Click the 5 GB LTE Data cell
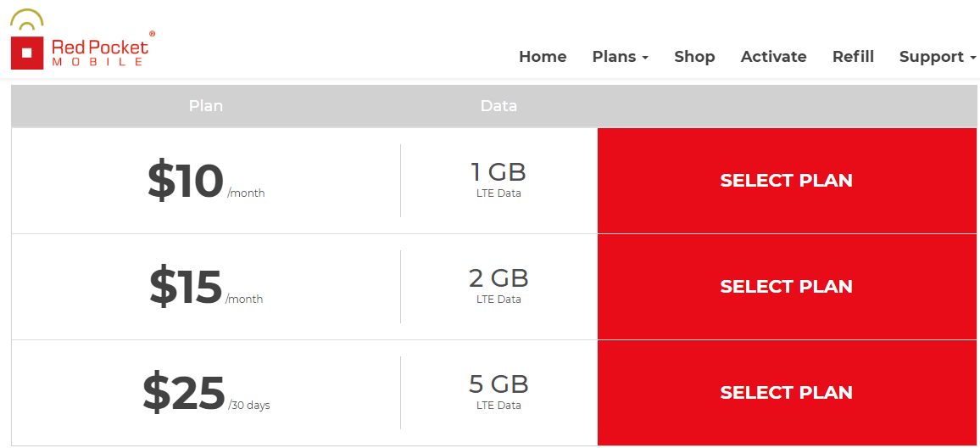This screenshot has height=448, width=980. click(x=498, y=392)
